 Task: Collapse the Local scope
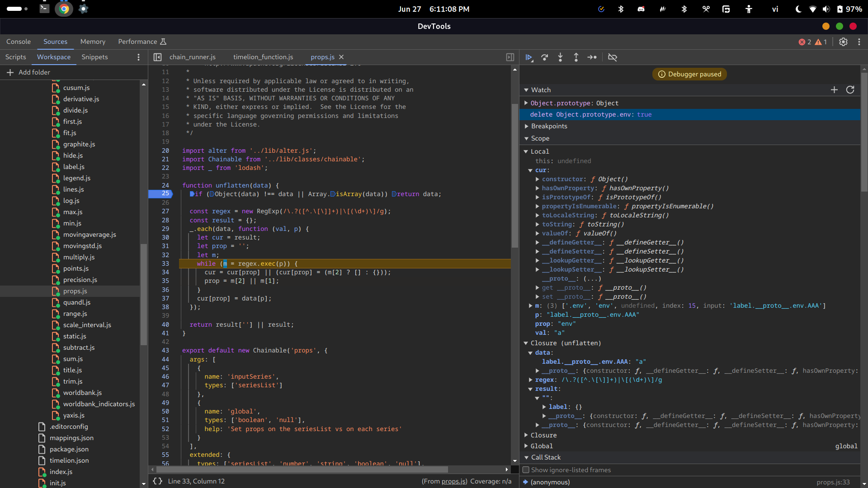click(526, 151)
